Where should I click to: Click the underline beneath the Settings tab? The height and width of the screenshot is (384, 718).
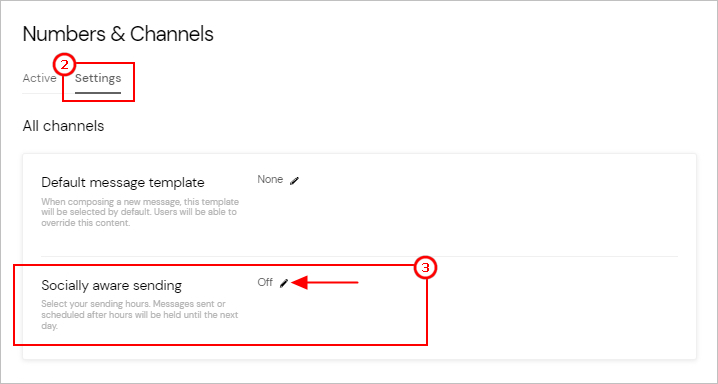click(98, 92)
